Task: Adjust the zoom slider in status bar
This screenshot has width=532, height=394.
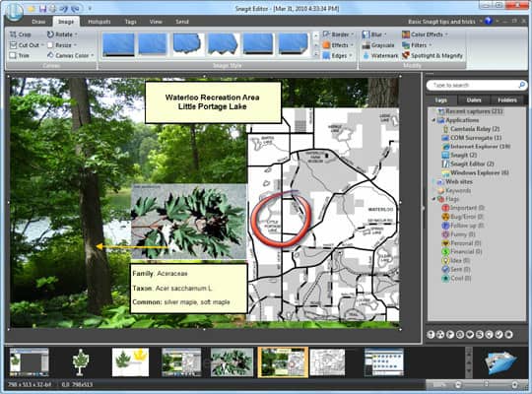Action: 487,384
